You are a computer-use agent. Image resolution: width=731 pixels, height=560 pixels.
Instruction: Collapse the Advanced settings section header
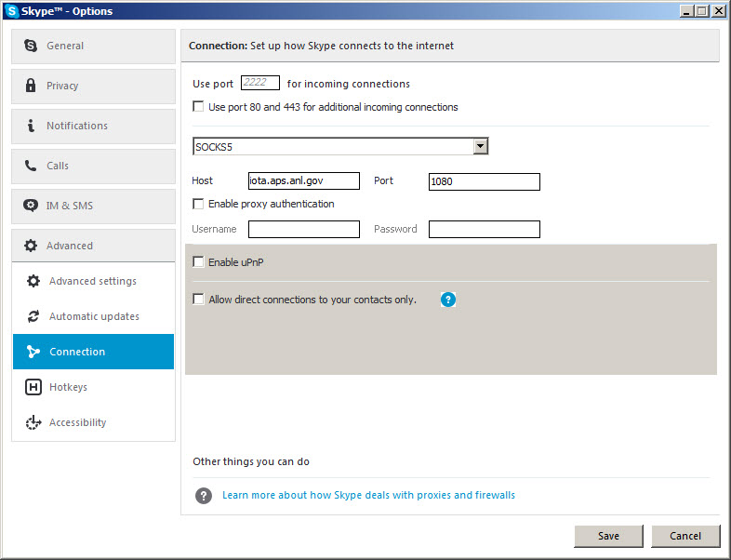pyautogui.click(x=93, y=246)
